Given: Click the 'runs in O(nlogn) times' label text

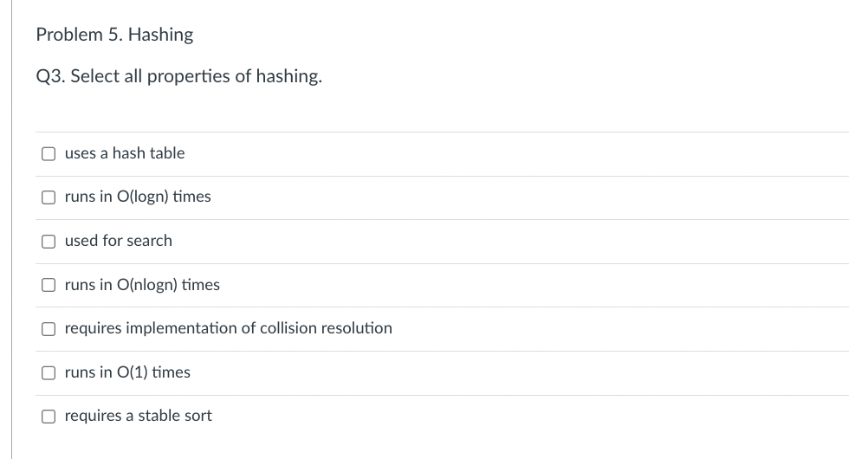Looking at the screenshot, I should [x=142, y=285].
